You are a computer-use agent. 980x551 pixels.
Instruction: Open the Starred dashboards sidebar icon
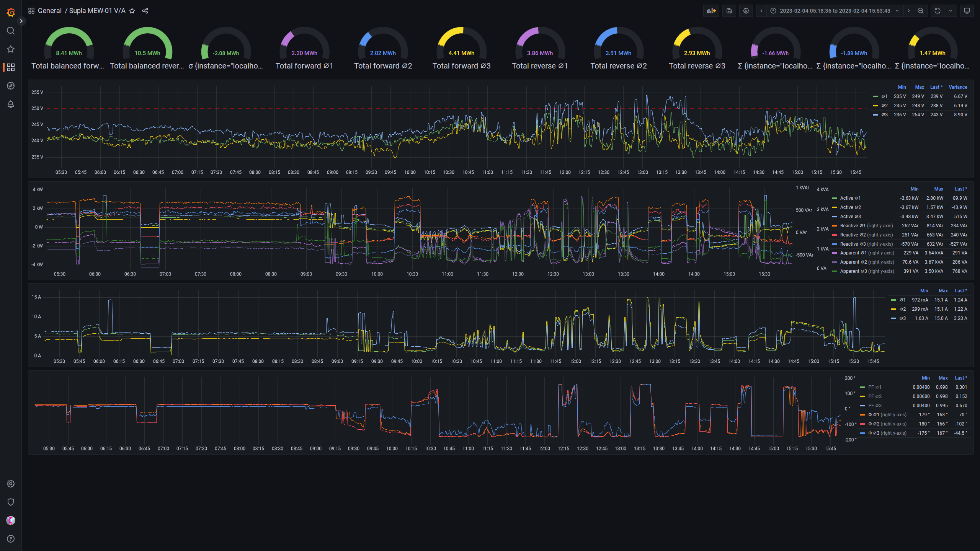11,49
